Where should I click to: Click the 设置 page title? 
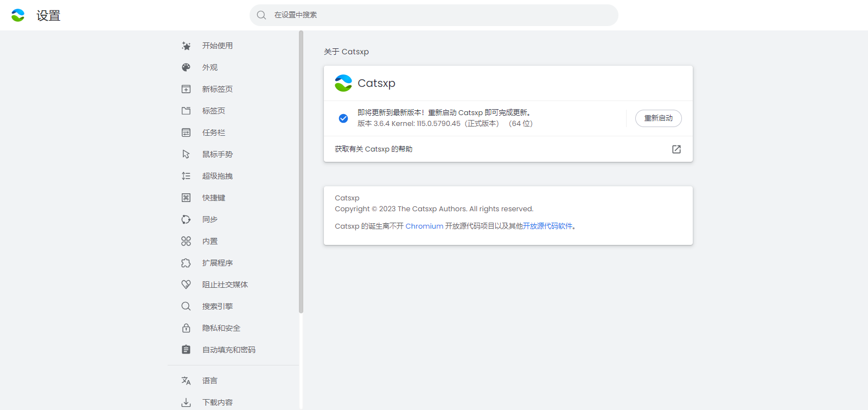[x=48, y=16]
